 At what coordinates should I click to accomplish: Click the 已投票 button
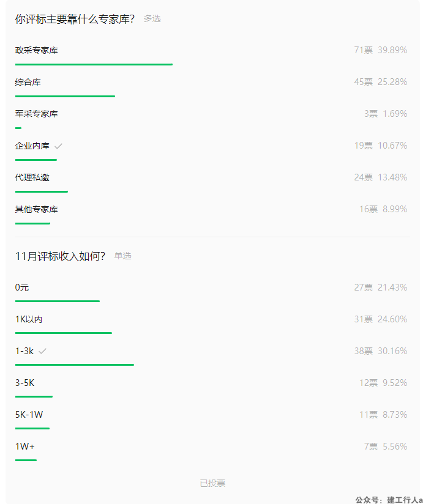click(212, 483)
